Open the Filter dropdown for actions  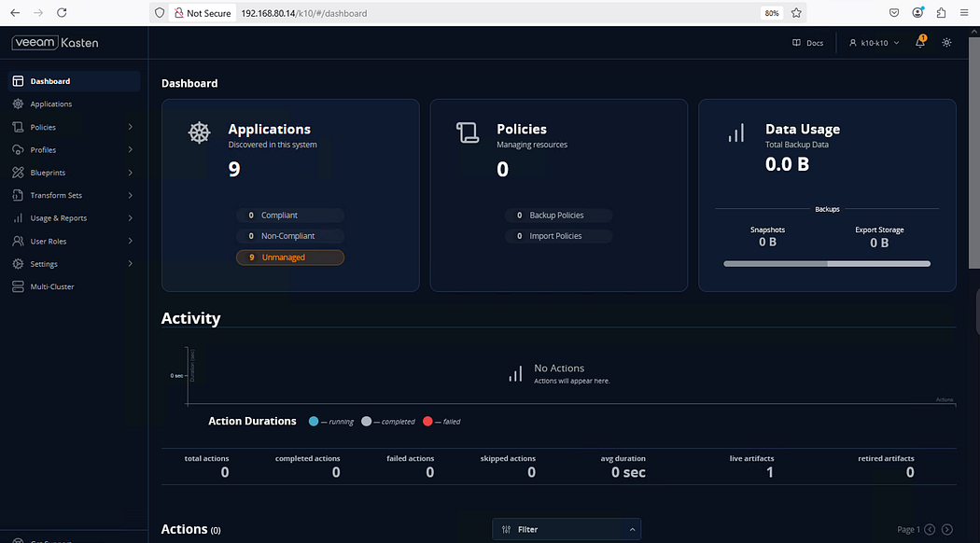[567, 529]
